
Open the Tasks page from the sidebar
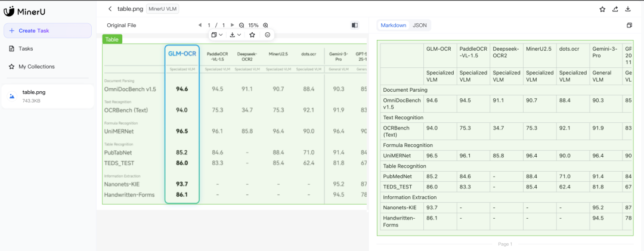(x=48, y=48)
